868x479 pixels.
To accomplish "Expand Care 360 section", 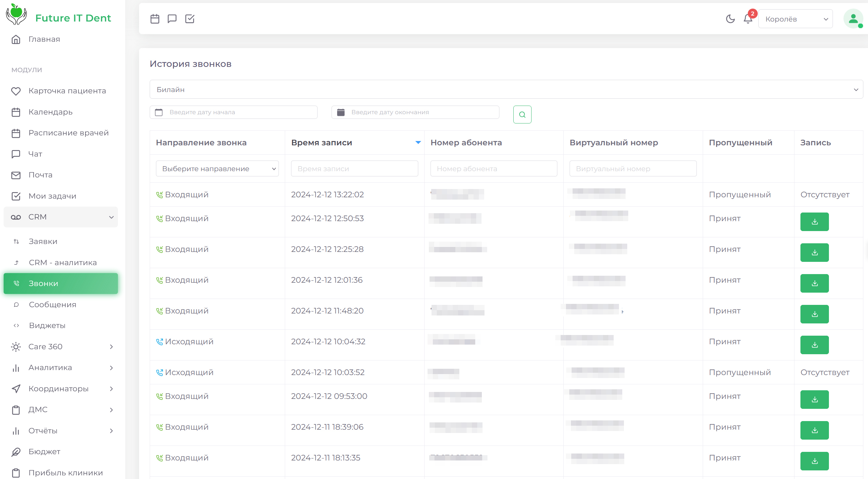I will [61, 347].
